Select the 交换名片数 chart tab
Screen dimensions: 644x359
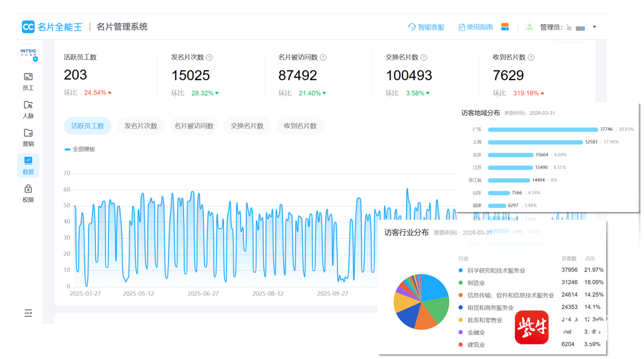247,126
